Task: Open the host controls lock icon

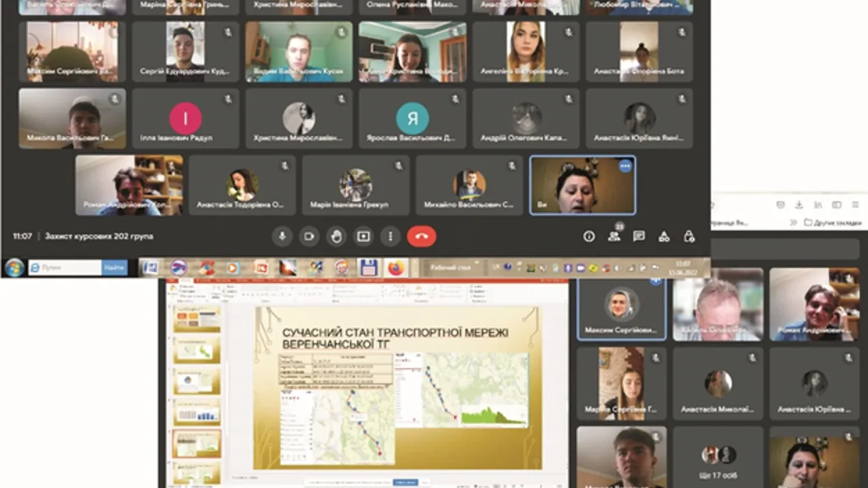Action: pos(689,236)
